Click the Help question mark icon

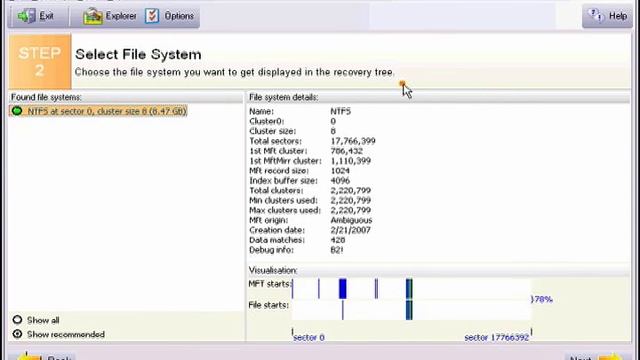596,16
